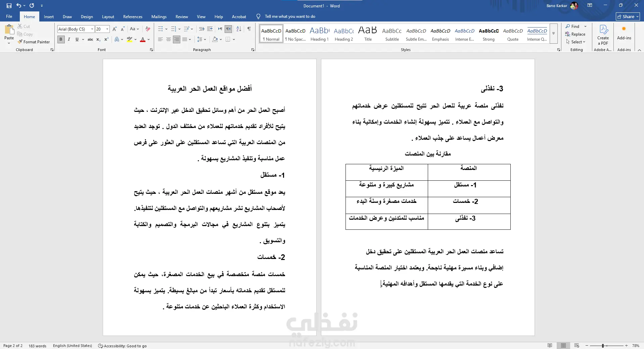This screenshot has height=349, width=644.
Task: Open the Review ribbon tab
Action: click(x=182, y=17)
